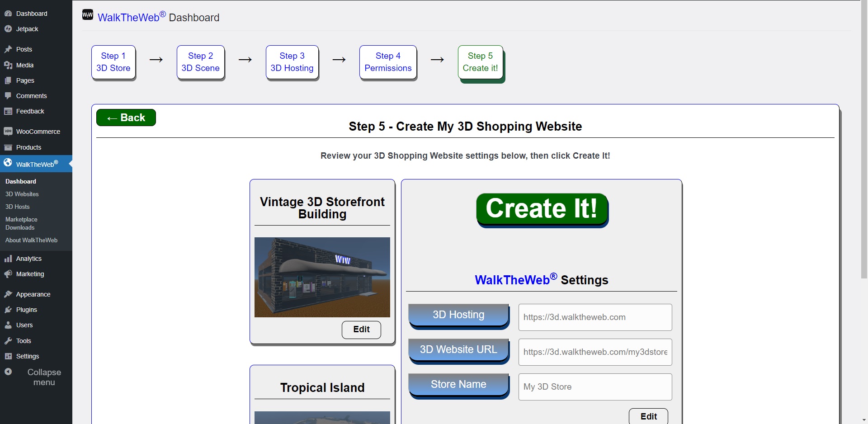
Task: Click Edit under WalkTheWeb Settings
Action: 648,416
